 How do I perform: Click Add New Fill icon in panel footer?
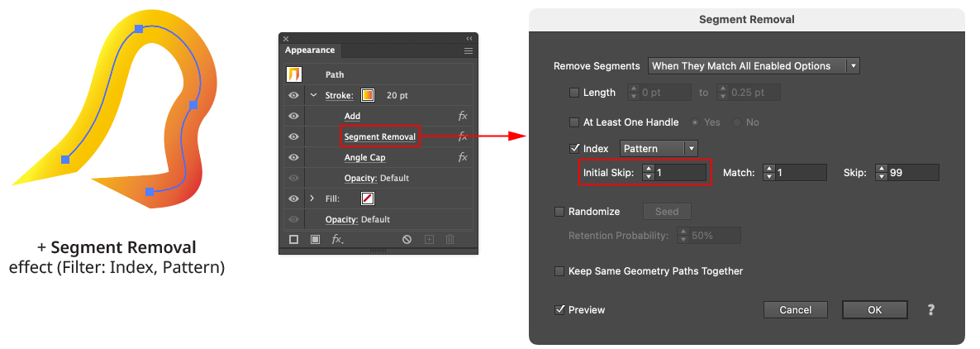click(315, 239)
